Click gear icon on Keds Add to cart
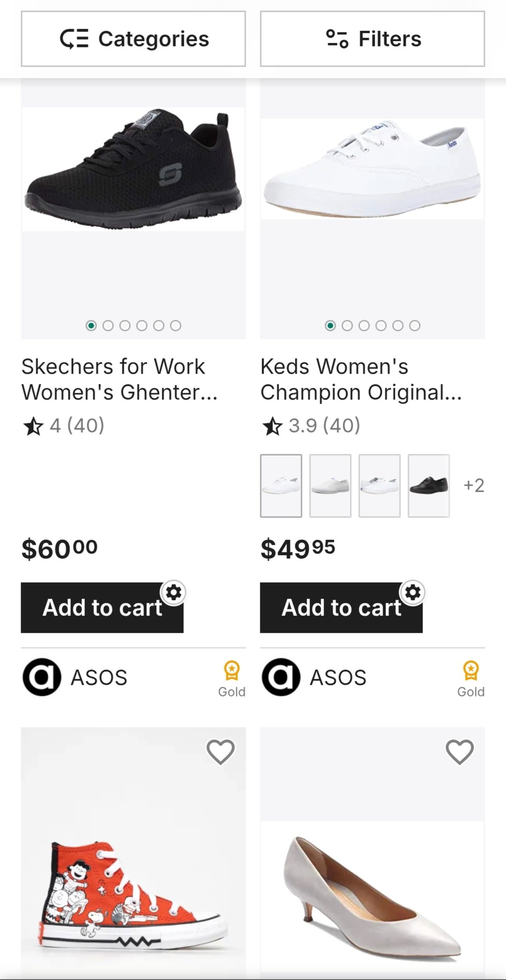506x980 pixels. 413,592
